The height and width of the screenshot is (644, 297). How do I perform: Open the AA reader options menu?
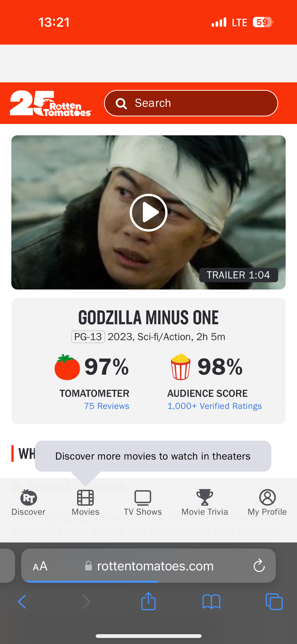click(40, 566)
